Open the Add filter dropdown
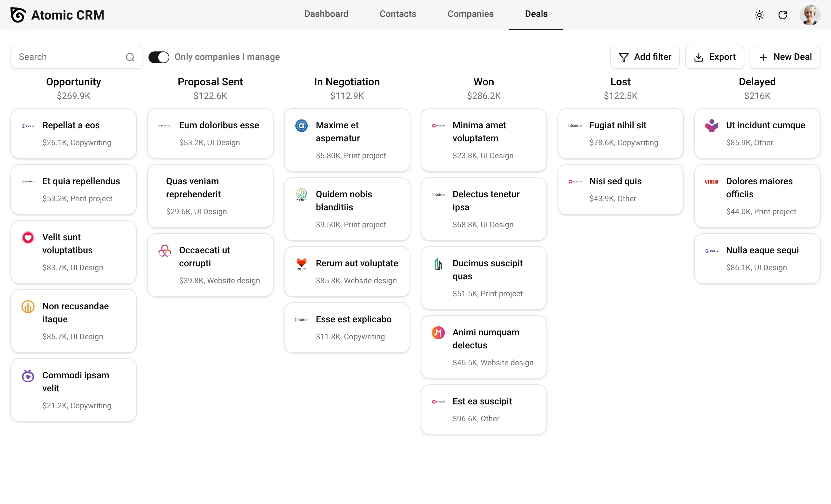Screen dimensions: 831x504 pyautogui.click(x=644, y=57)
